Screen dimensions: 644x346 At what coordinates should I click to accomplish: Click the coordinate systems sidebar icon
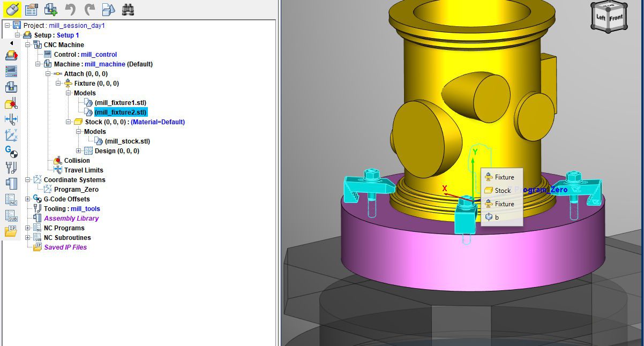click(x=11, y=136)
